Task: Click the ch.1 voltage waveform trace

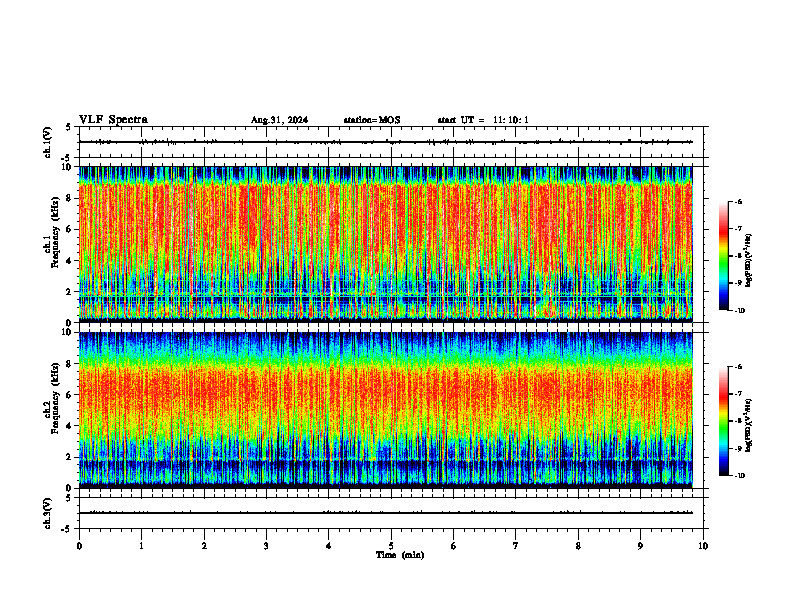Action: click(x=385, y=142)
